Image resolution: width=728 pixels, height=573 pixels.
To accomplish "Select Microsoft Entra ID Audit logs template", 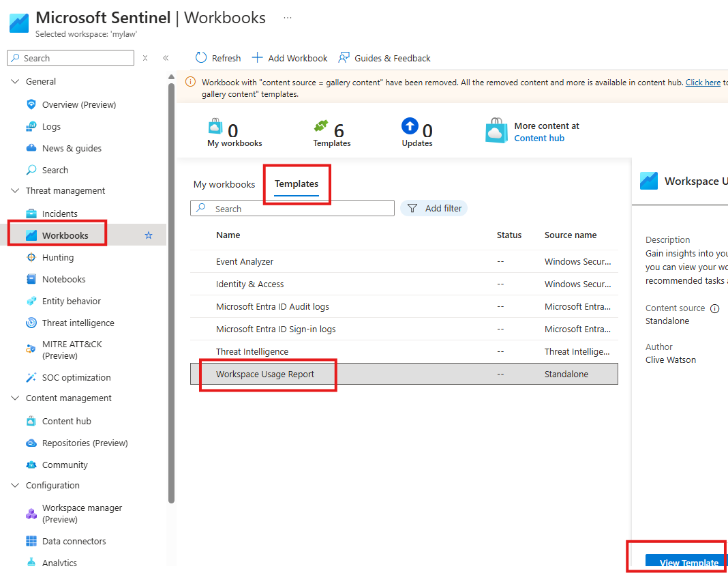I will pyautogui.click(x=404, y=307).
